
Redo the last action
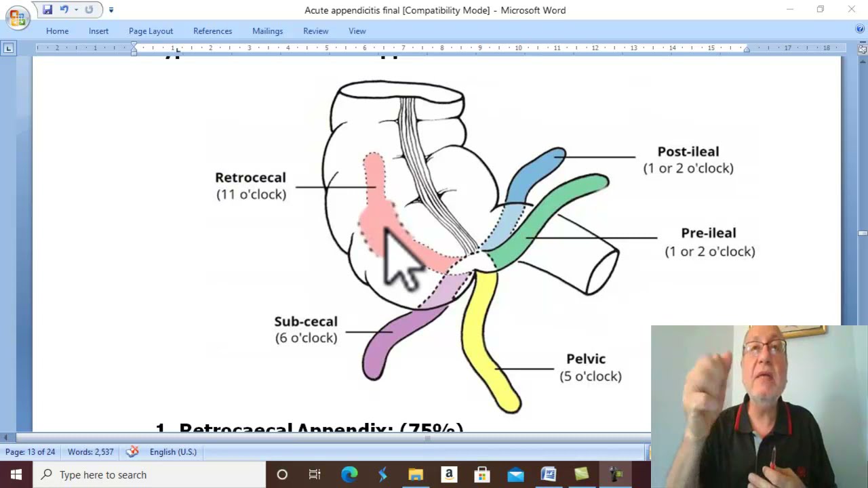click(x=89, y=9)
